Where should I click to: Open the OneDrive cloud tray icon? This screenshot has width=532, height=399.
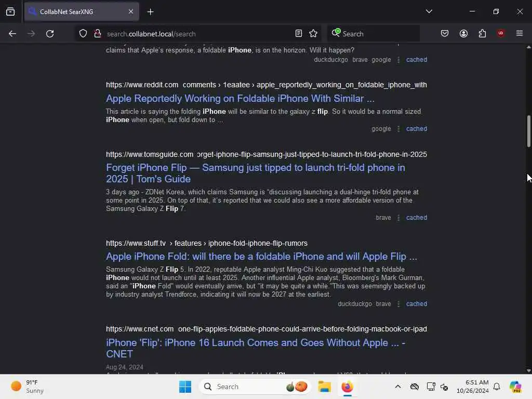[x=415, y=387]
